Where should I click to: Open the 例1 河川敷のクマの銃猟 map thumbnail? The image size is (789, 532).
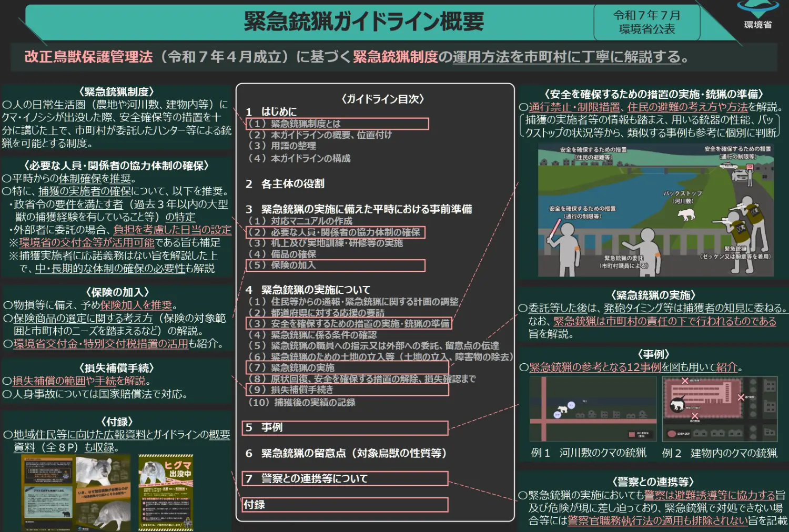(593, 409)
